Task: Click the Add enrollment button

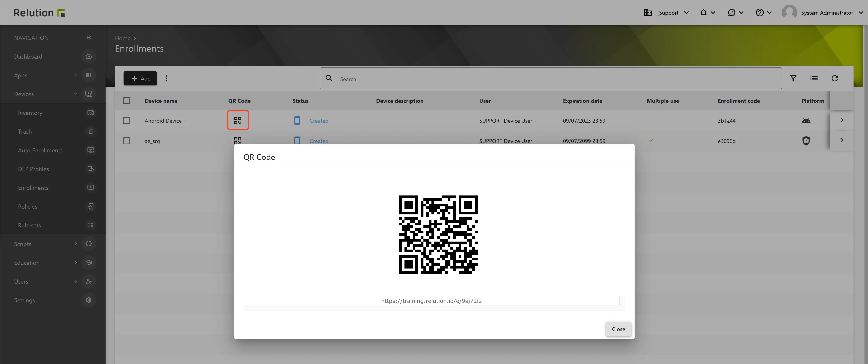Action: click(140, 79)
